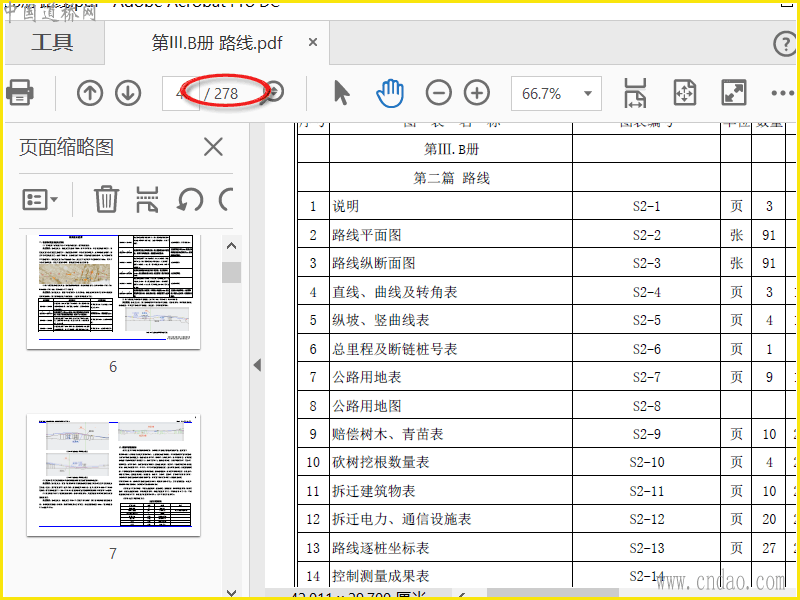This screenshot has width=800, height=600.
Task: Select page 6 thumbnail
Action: tap(113, 291)
